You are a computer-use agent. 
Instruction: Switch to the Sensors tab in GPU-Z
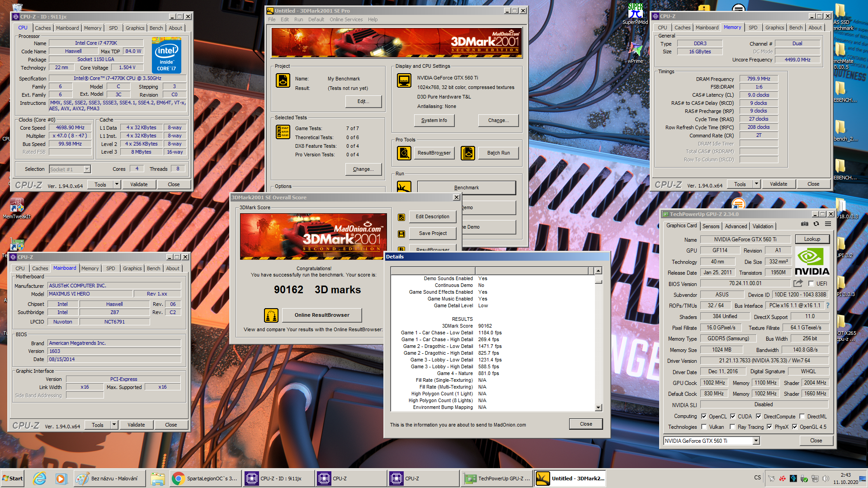(x=711, y=226)
